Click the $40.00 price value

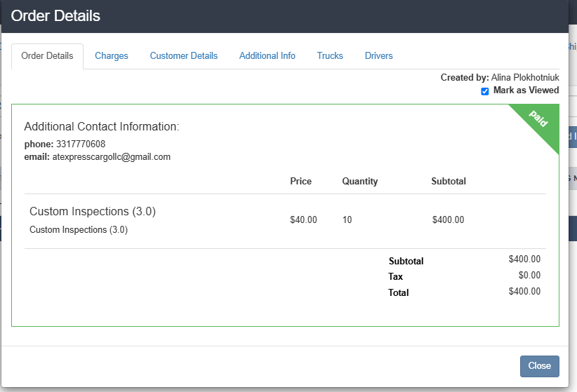[303, 220]
